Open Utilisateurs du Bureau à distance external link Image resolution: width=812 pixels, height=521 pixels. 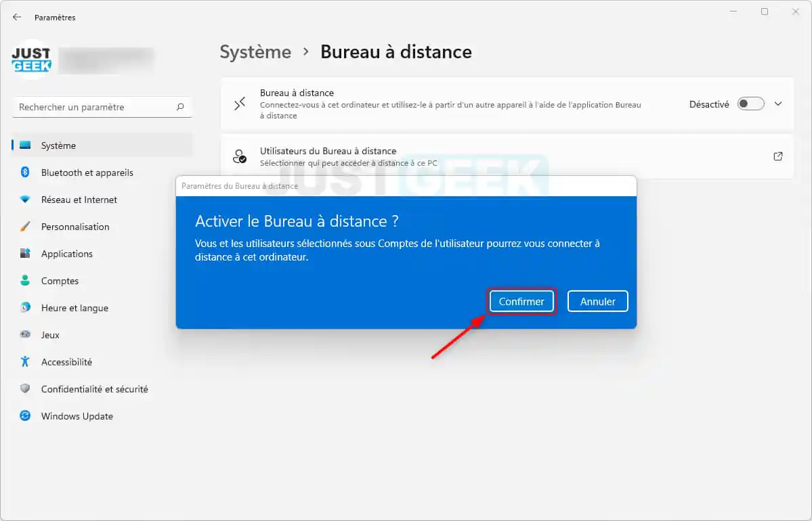778,156
